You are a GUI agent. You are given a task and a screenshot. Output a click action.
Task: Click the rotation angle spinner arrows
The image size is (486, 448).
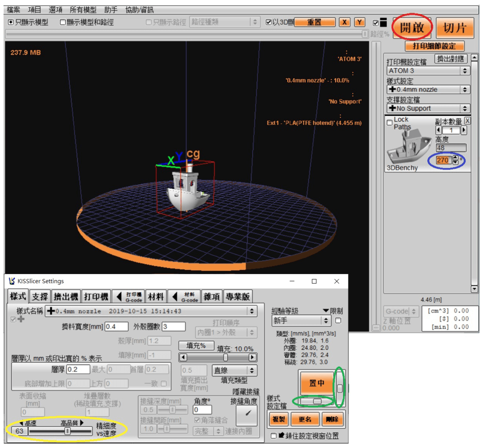click(455, 160)
